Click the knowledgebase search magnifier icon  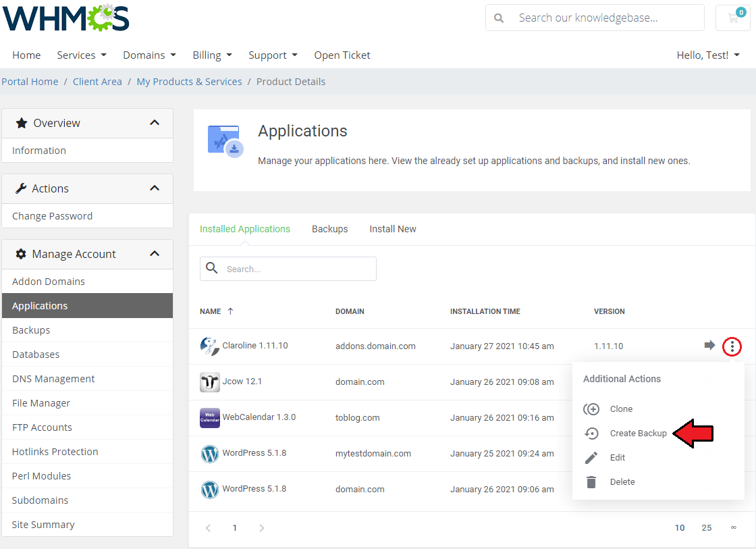499,18
